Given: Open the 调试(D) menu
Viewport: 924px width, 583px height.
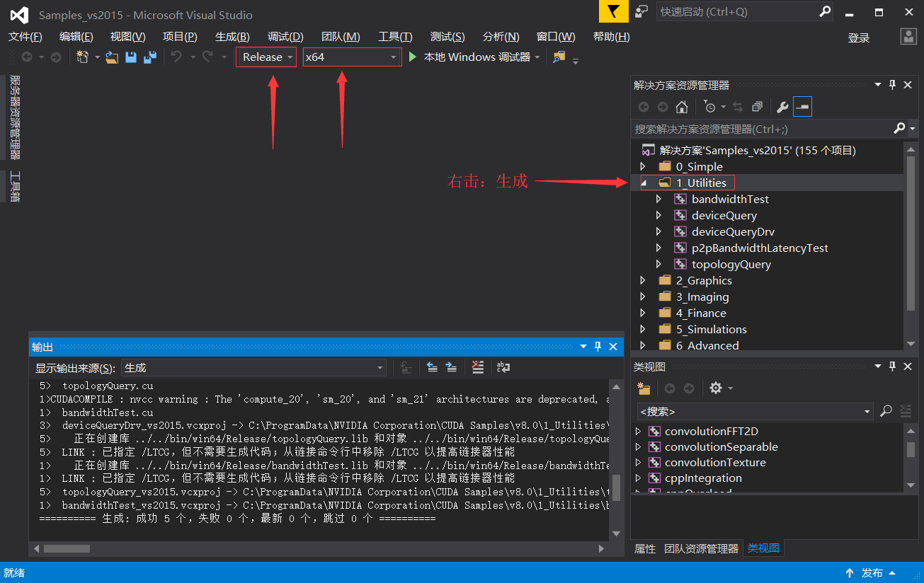Looking at the screenshot, I should click(x=285, y=37).
